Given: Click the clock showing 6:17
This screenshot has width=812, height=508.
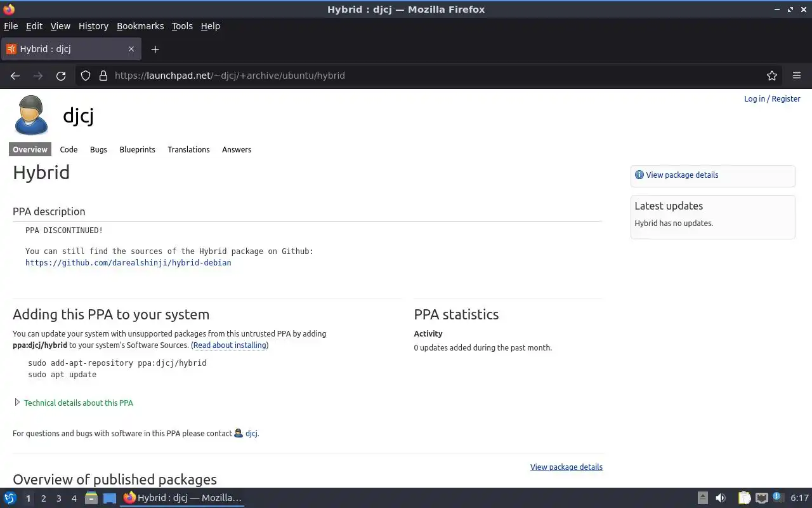Looking at the screenshot, I should coord(800,498).
